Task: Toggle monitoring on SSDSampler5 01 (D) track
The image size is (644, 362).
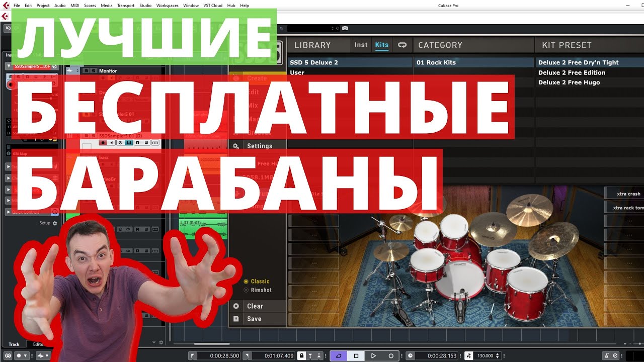Action: (112, 143)
